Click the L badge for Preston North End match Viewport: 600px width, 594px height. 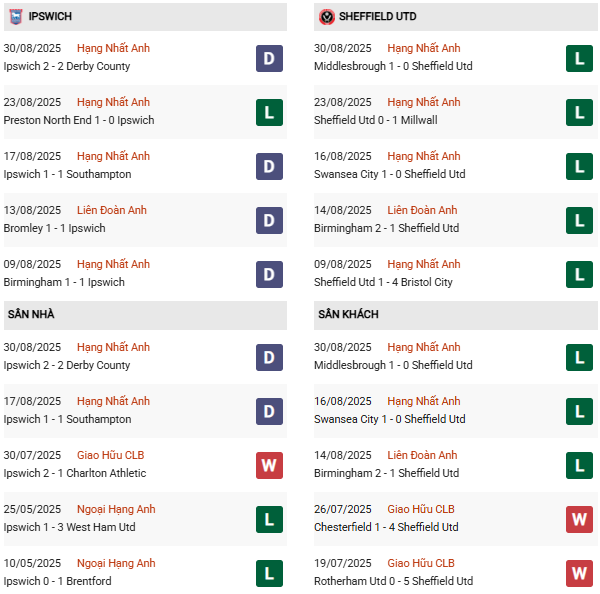pos(269,112)
